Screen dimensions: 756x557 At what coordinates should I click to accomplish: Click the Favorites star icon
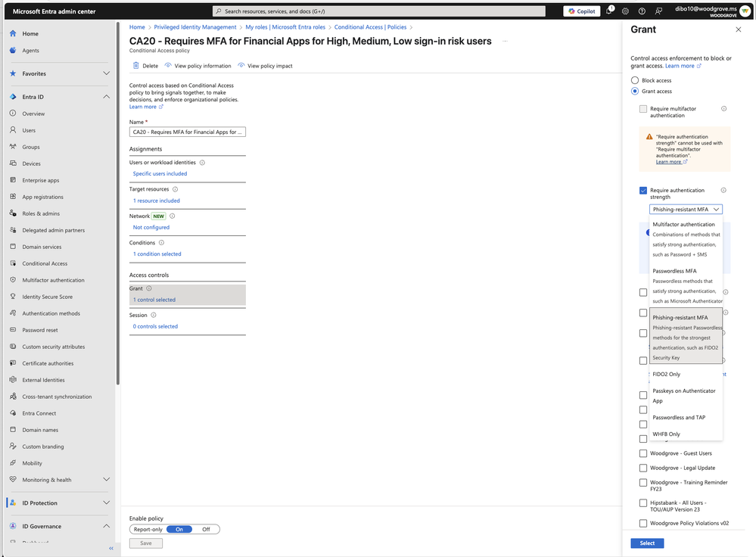13,73
